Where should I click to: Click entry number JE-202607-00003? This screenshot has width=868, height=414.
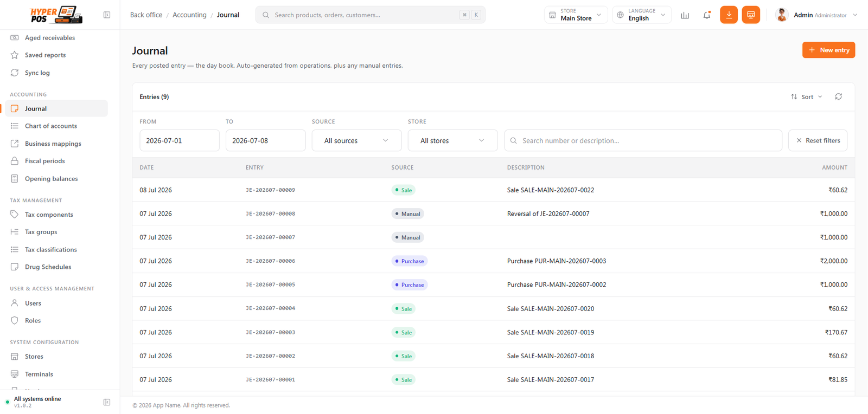point(270,332)
